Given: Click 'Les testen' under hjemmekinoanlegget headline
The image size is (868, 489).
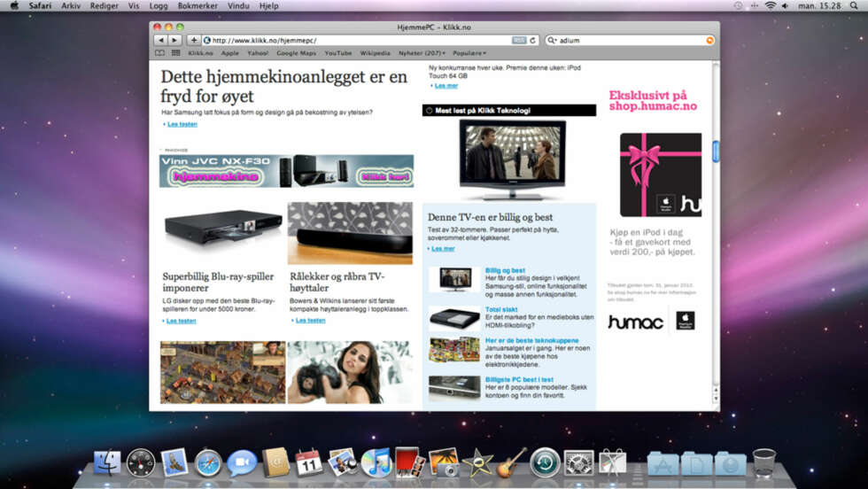Looking at the screenshot, I should click(x=182, y=124).
